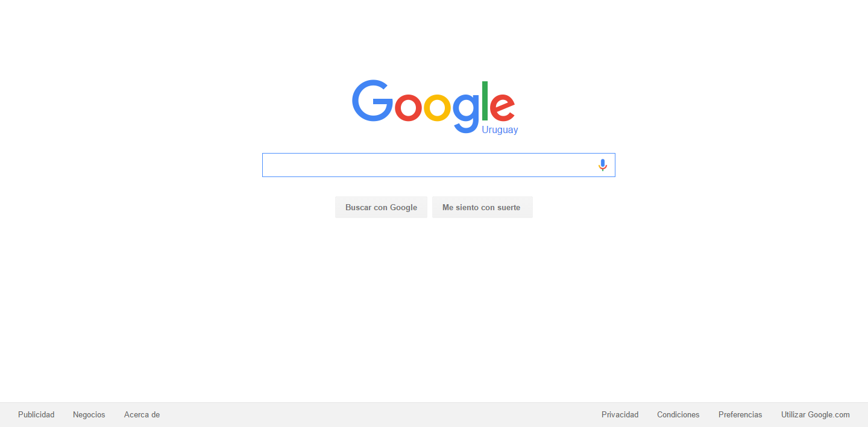Image resolution: width=868 pixels, height=427 pixels.
Task: Click the Me siento con suerte button
Action: tap(482, 207)
